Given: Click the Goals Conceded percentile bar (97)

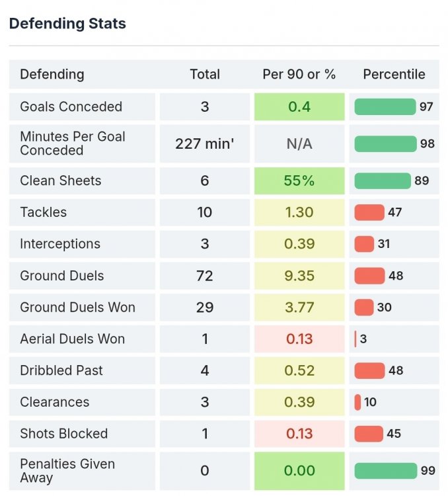Looking at the screenshot, I should [385, 106].
